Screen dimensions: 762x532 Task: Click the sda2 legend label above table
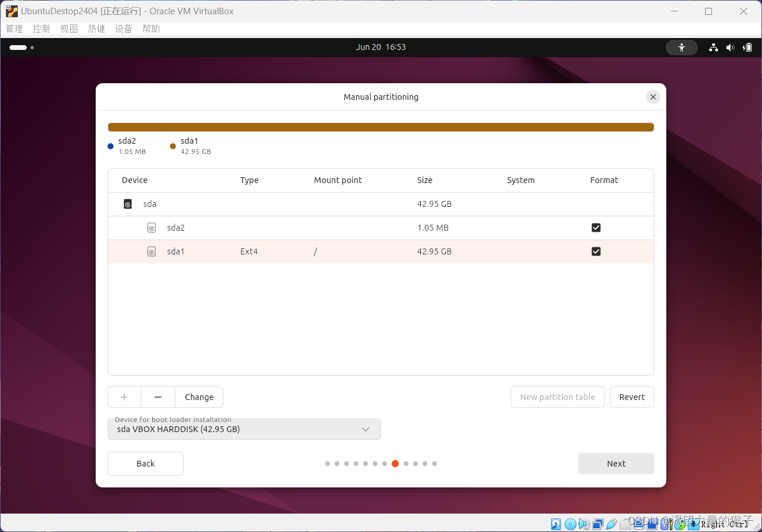[127, 141]
